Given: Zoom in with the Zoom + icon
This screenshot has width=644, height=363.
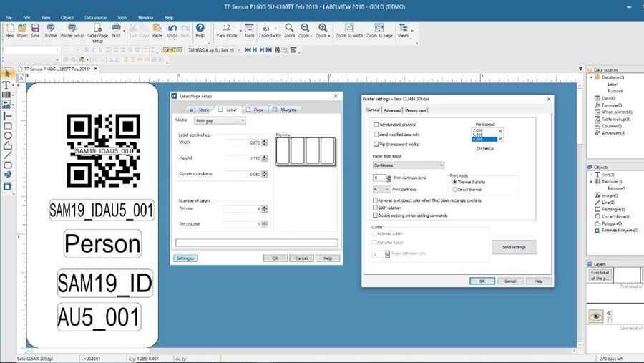Looking at the screenshot, I should 323,30.
